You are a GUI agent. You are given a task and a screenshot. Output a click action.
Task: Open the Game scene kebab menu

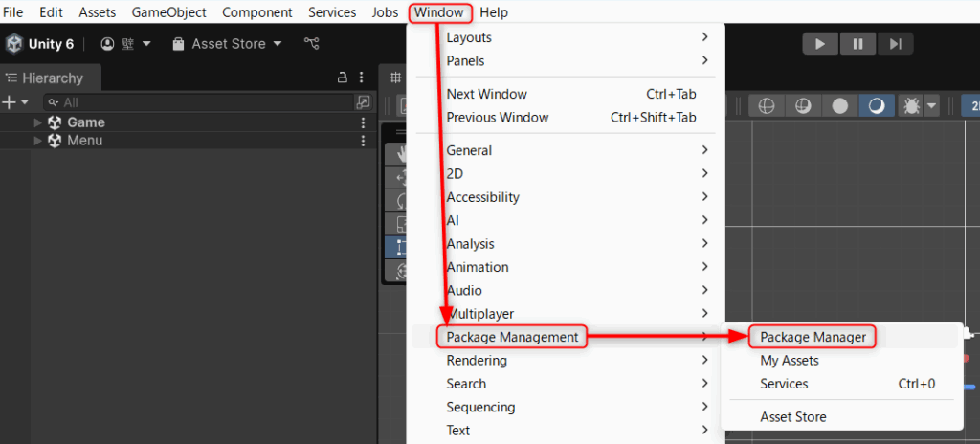click(363, 122)
